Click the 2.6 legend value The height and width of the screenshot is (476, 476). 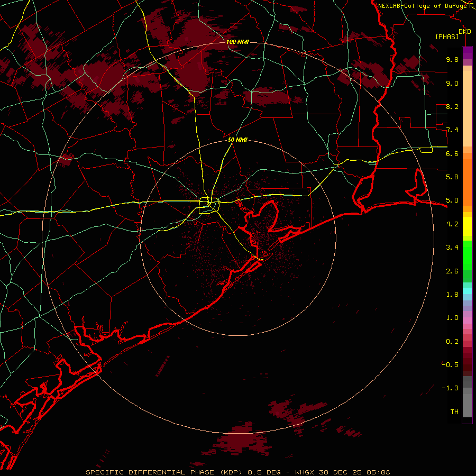coord(452,271)
